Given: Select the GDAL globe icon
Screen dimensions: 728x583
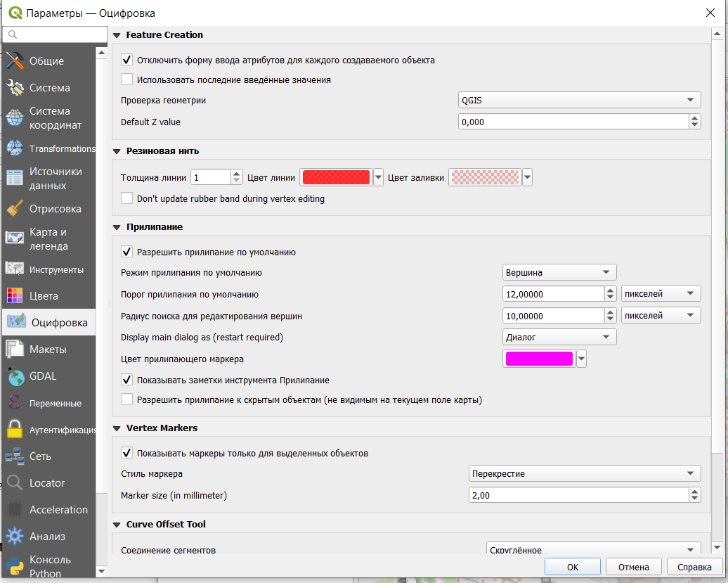Looking at the screenshot, I should tap(14, 376).
